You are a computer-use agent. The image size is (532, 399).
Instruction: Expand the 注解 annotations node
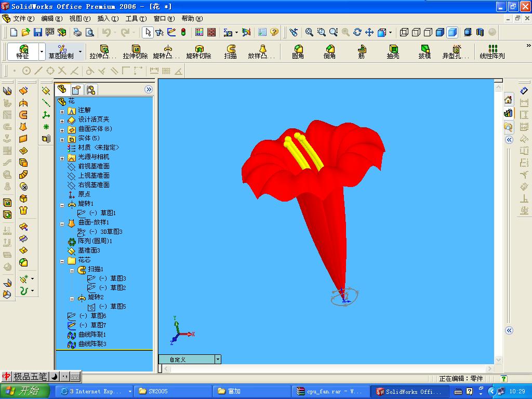click(62, 112)
